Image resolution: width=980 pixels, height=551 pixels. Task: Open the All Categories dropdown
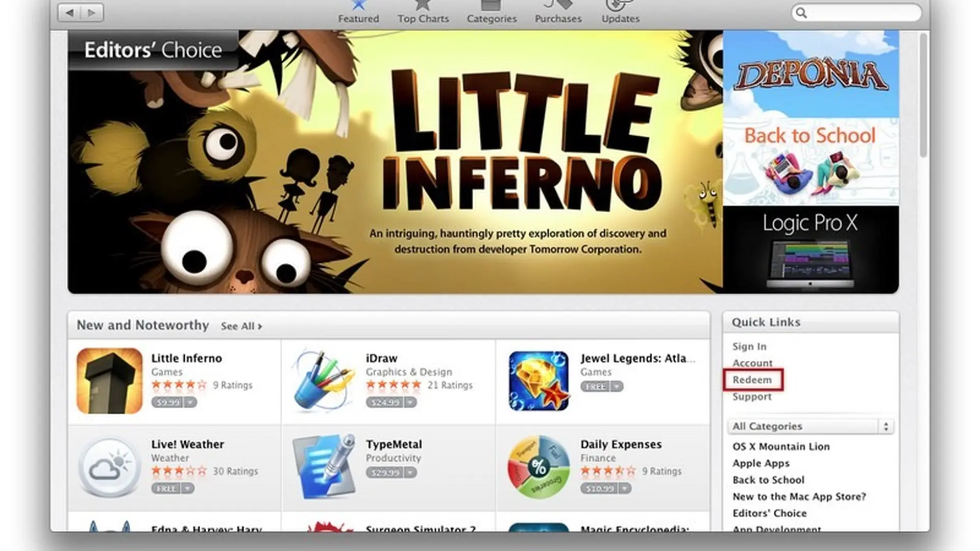click(811, 427)
